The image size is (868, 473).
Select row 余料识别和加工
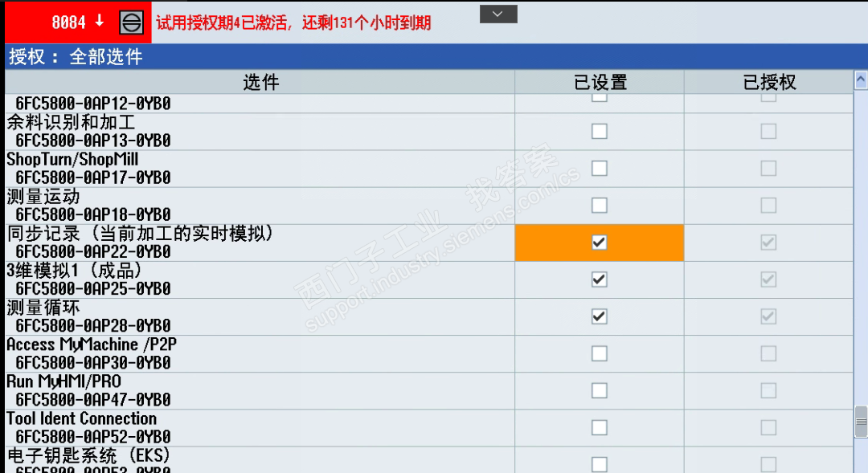pyautogui.click(x=429, y=132)
